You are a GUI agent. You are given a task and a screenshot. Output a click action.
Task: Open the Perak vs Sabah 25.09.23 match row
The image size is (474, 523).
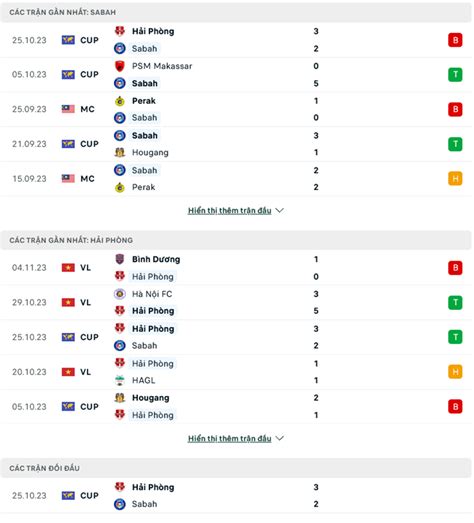click(x=236, y=109)
